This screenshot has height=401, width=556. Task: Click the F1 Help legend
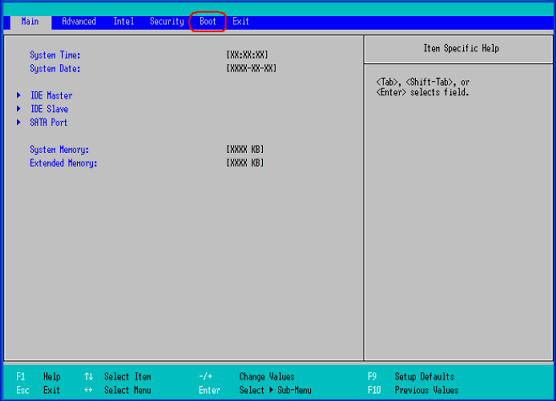click(x=38, y=377)
